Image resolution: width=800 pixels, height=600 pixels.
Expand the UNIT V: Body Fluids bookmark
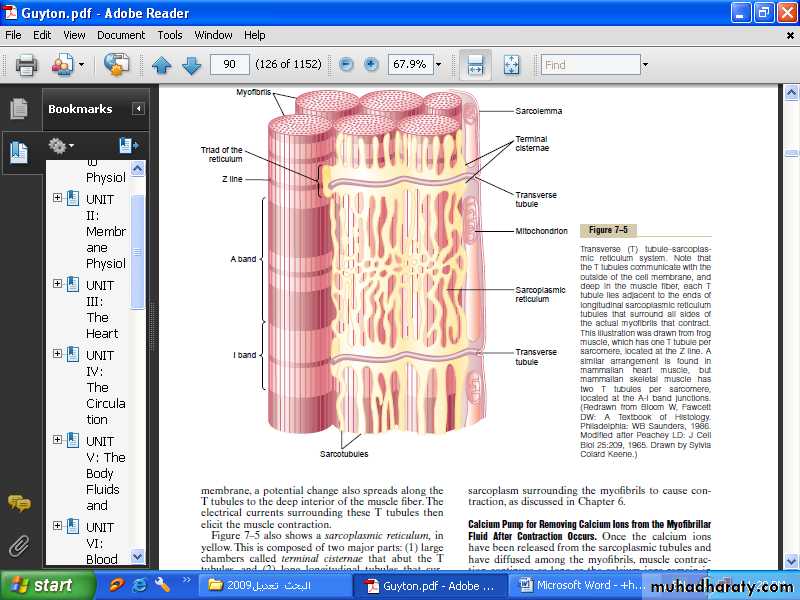tap(58, 440)
